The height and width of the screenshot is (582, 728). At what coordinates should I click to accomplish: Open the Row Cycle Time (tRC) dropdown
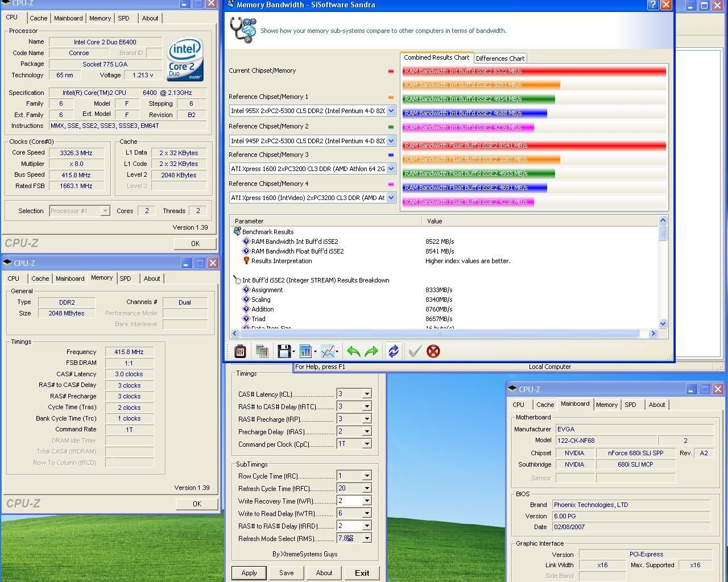[x=367, y=476]
